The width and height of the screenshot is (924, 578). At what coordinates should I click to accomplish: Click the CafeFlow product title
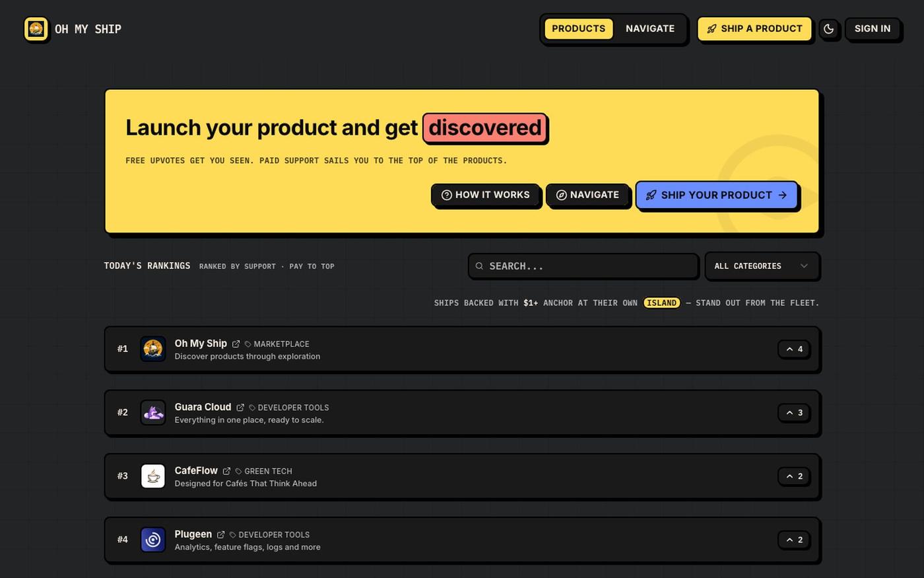[x=196, y=470]
